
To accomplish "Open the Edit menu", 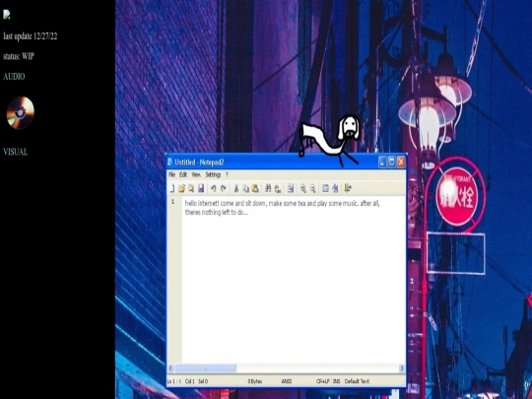I will coord(183,174).
